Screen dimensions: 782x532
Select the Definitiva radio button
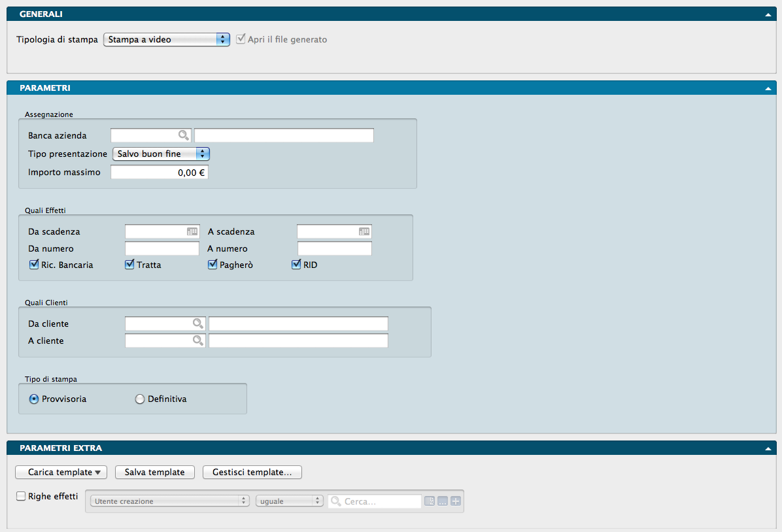(139, 399)
